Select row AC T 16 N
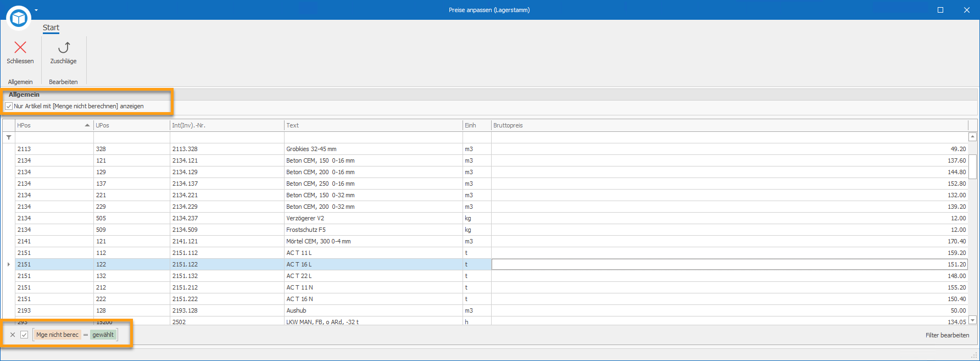The image size is (980, 361). point(491,299)
